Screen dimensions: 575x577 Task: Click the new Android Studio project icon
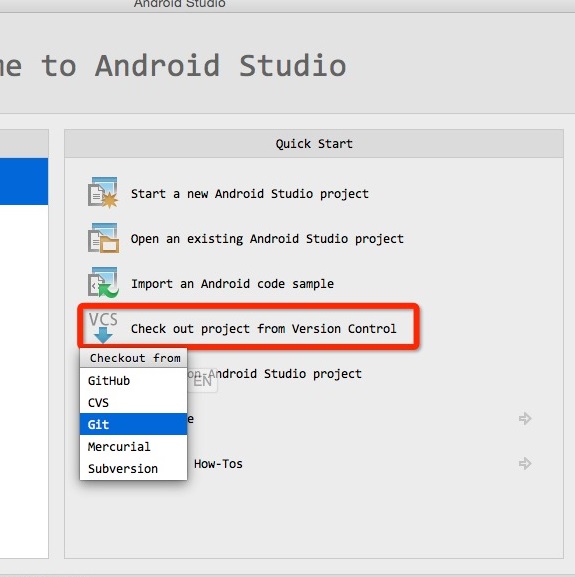click(x=103, y=192)
